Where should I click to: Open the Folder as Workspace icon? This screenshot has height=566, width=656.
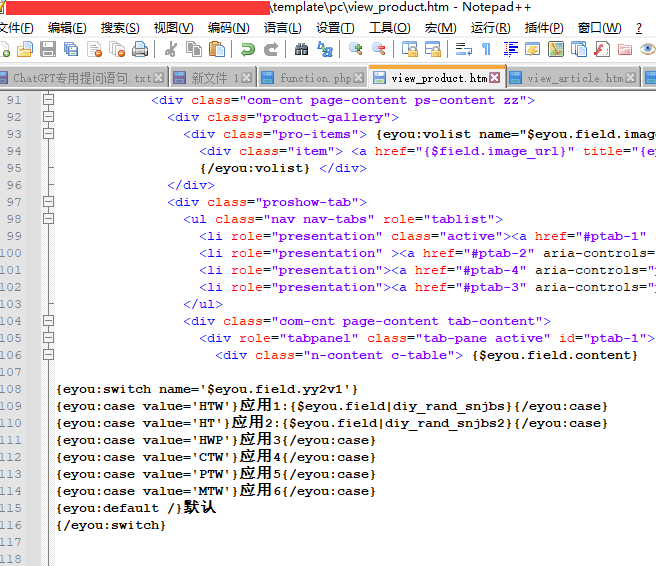[x=625, y=49]
